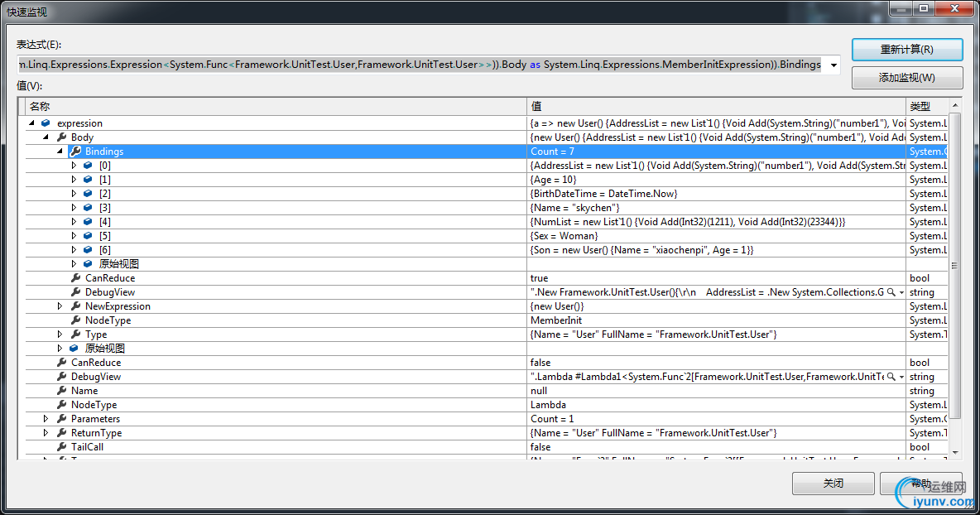The width and height of the screenshot is (980, 515).
Task: Collapse the Body node
Action: click(x=46, y=137)
